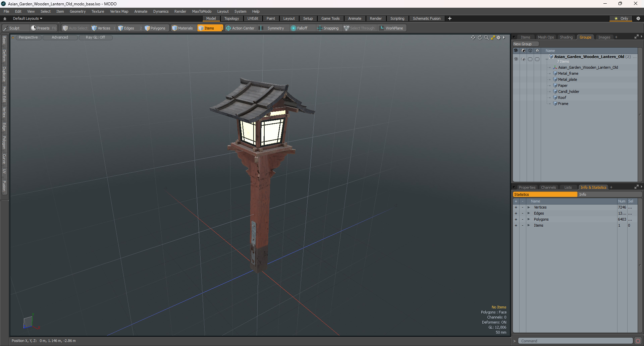644x346 pixels.
Task: Open viewport settings gear
Action: [498, 38]
